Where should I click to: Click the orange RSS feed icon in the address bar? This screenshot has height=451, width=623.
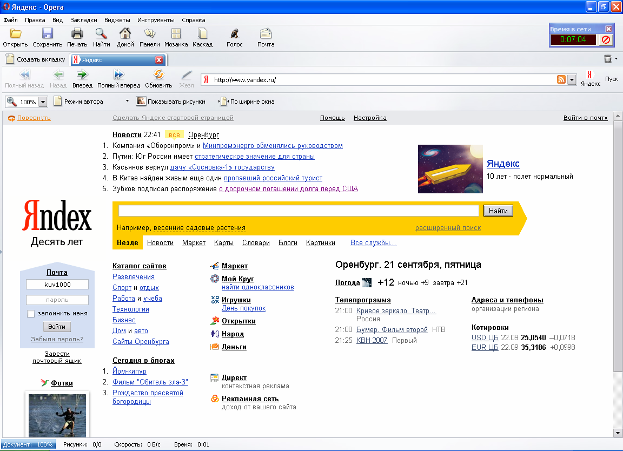(x=561, y=79)
